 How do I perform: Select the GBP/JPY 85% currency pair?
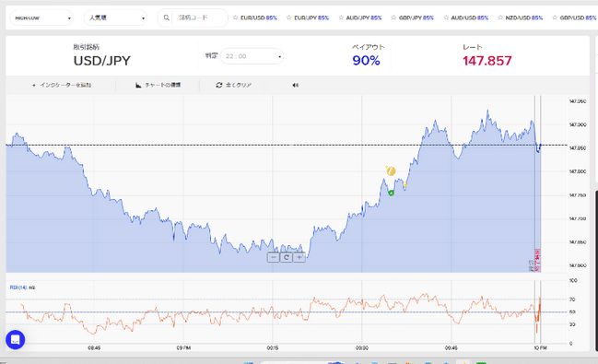416,18
